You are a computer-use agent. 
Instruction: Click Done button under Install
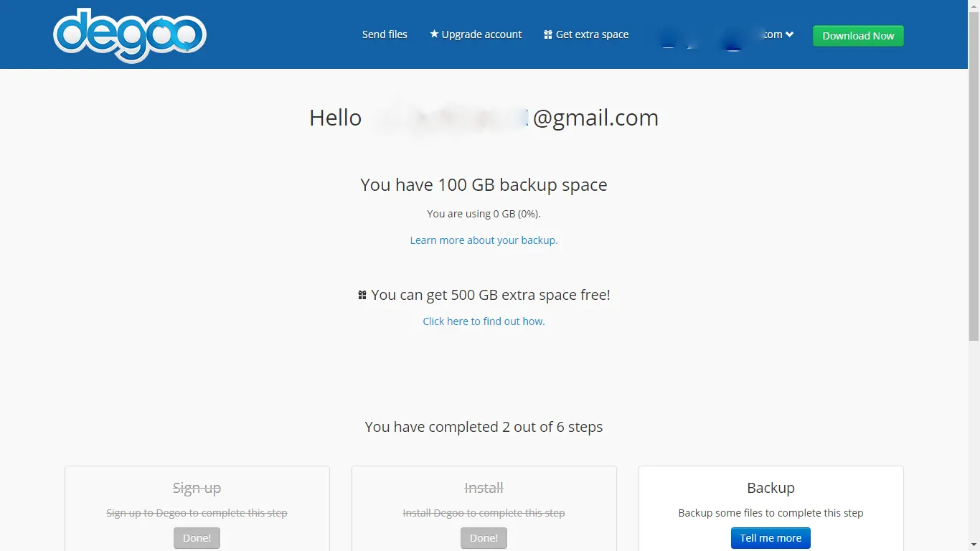point(484,538)
